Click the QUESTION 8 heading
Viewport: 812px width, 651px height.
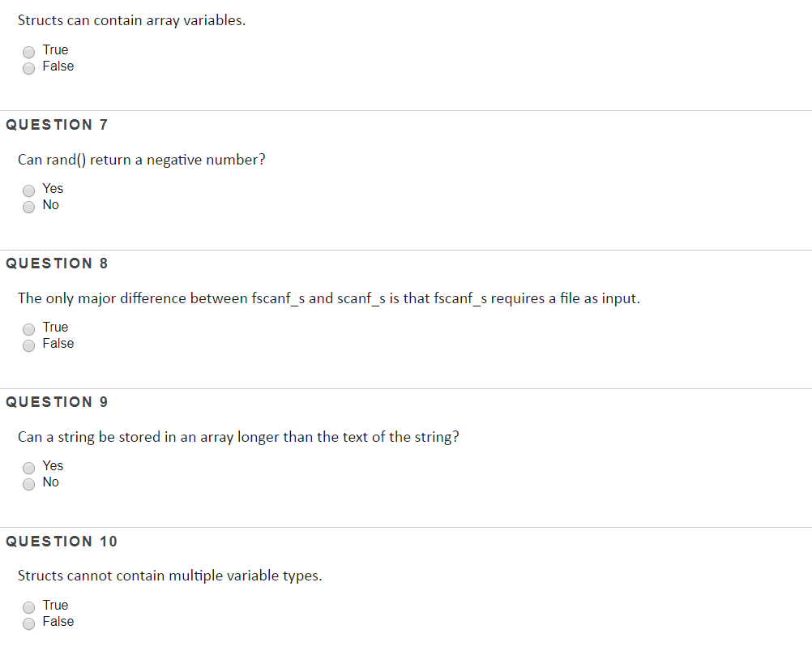(x=57, y=263)
